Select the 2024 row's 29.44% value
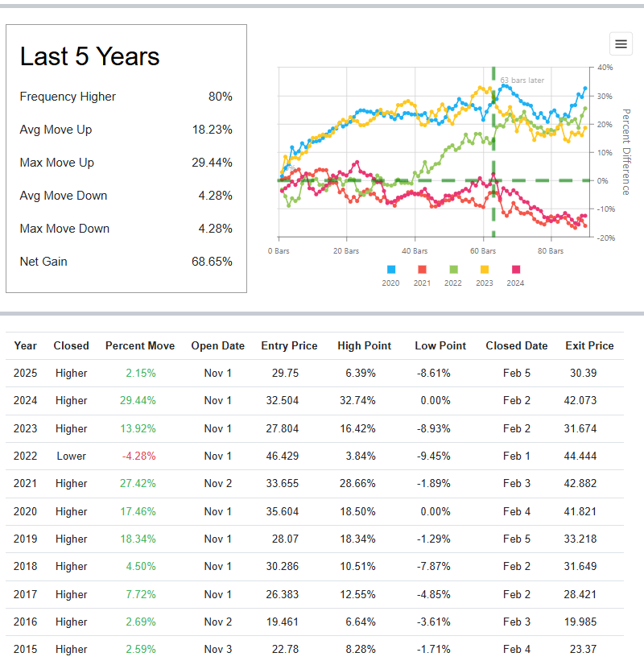Viewport: 644px width, 661px height. click(x=140, y=400)
